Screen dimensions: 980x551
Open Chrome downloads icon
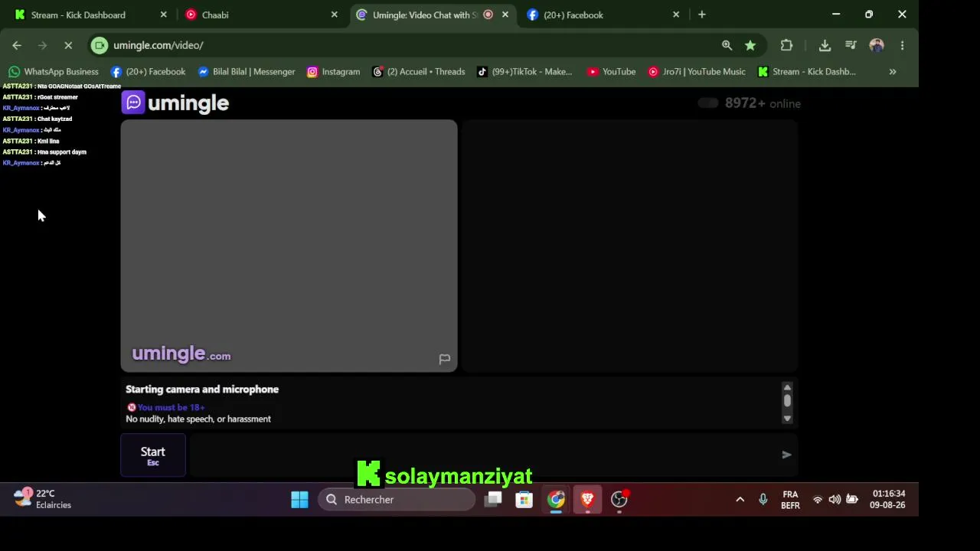(825, 45)
